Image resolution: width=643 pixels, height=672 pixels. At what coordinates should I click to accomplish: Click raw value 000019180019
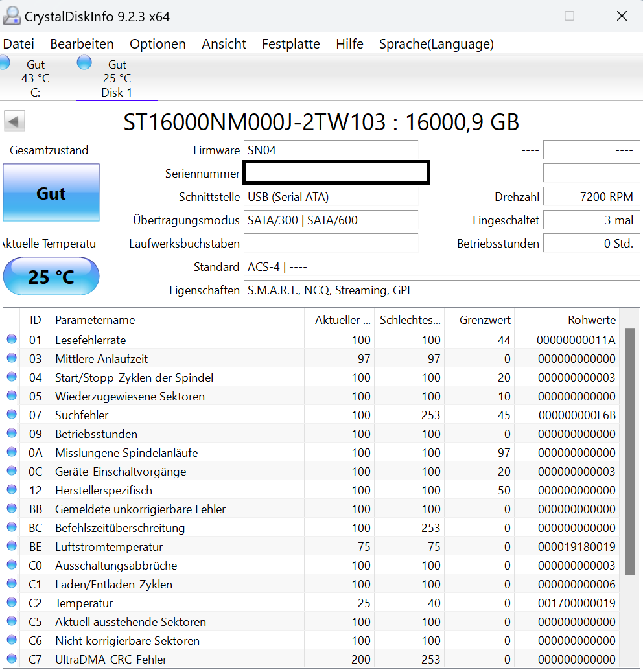click(x=577, y=546)
